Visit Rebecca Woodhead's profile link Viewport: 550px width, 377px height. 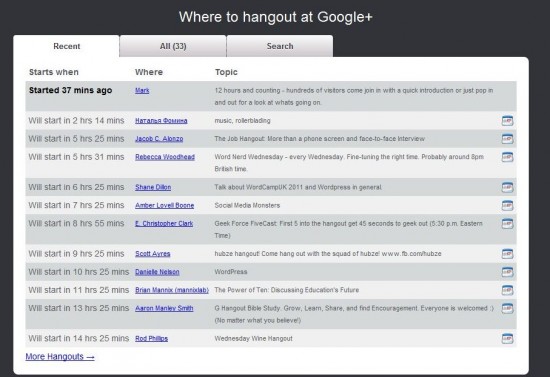tap(165, 157)
